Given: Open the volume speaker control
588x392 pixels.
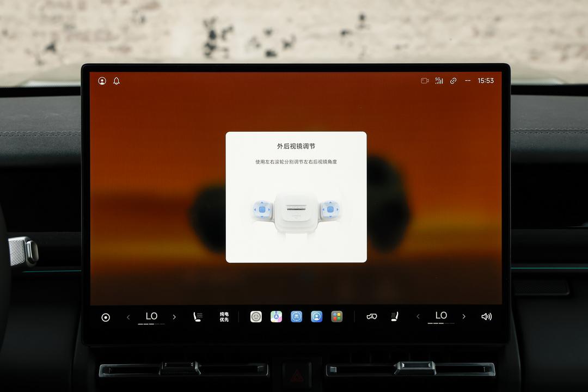Looking at the screenshot, I should pyautogui.click(x=486, y=317).
